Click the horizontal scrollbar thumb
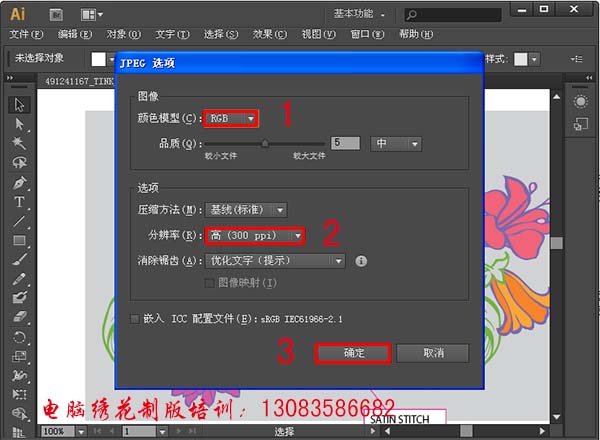The height and width of the screenshot is (440, 600). coord(466,431)
